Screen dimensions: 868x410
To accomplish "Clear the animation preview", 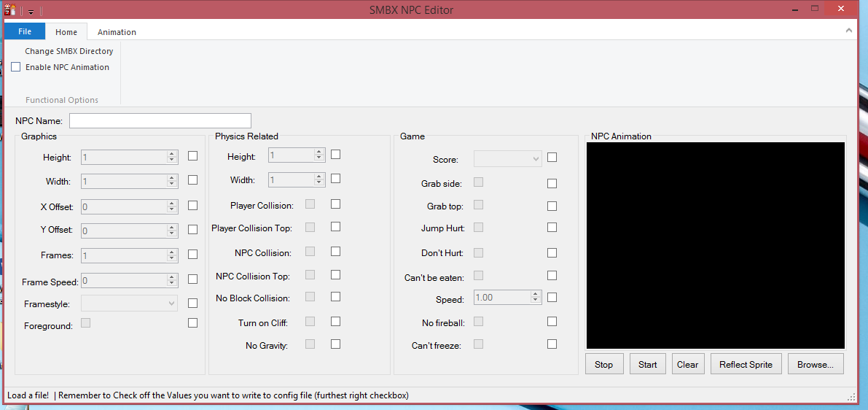I will pos(687,365).
